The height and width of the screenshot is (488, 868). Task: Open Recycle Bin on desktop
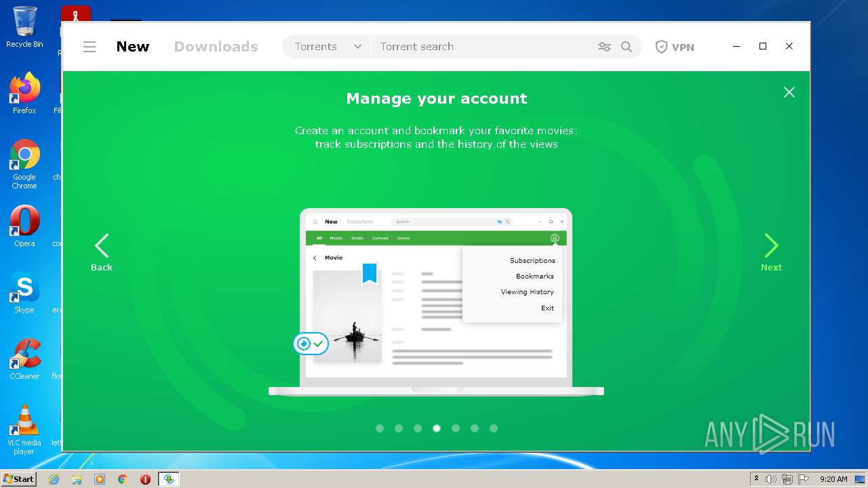tap(24, 27)
